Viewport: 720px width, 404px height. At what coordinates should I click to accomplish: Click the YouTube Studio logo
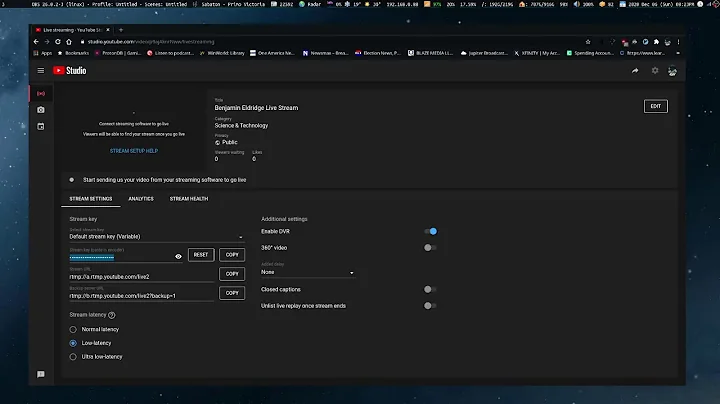[70, 71]
